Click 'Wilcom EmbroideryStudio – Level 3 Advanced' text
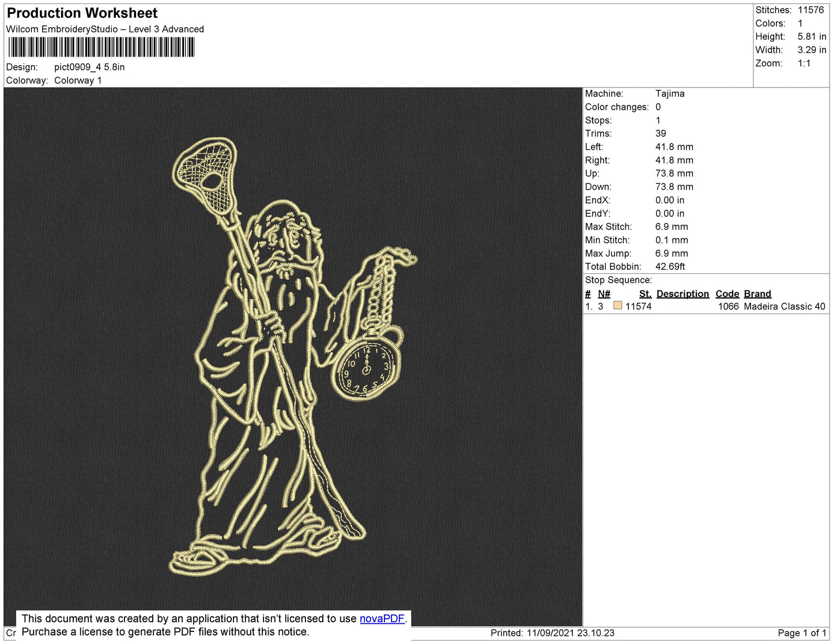The image size is (833, 644). point(105,29)
